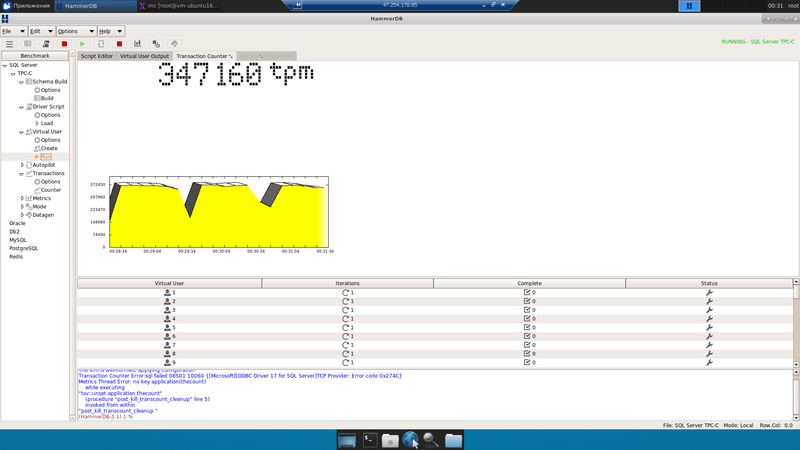Click the show desktop dock icon

[x=347, y=440]
